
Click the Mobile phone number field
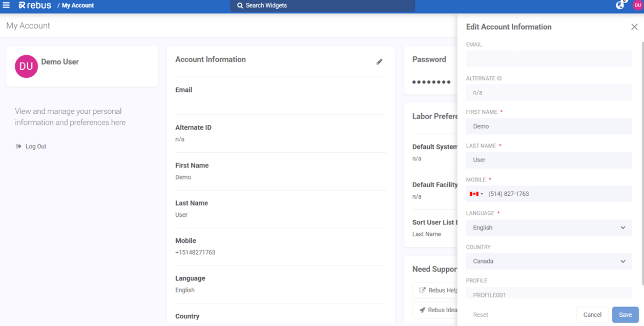coord(557,194)
